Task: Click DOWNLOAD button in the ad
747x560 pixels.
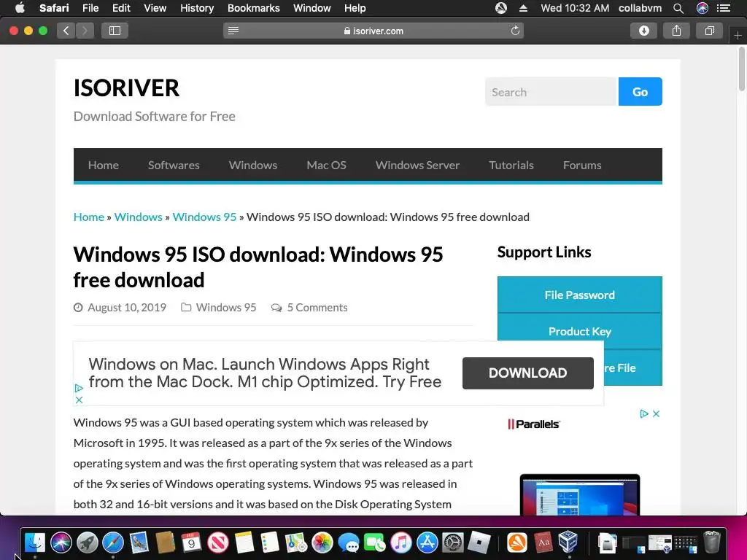Action: click(528, 373)
